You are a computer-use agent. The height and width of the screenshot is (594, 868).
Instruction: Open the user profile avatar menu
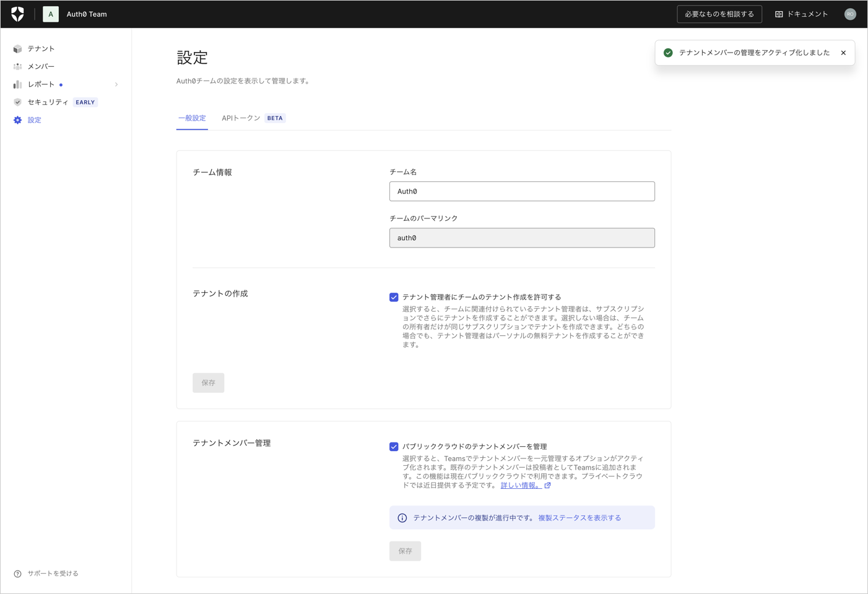pyautogui.click(x=850, y=14)
